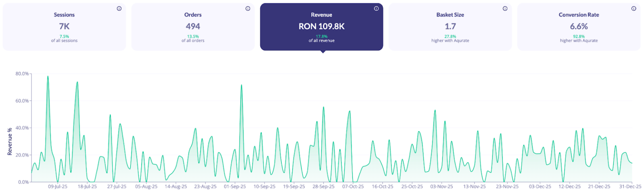Click the 12-Dec-25 date label
644x193 pixels.
(570, 187)
